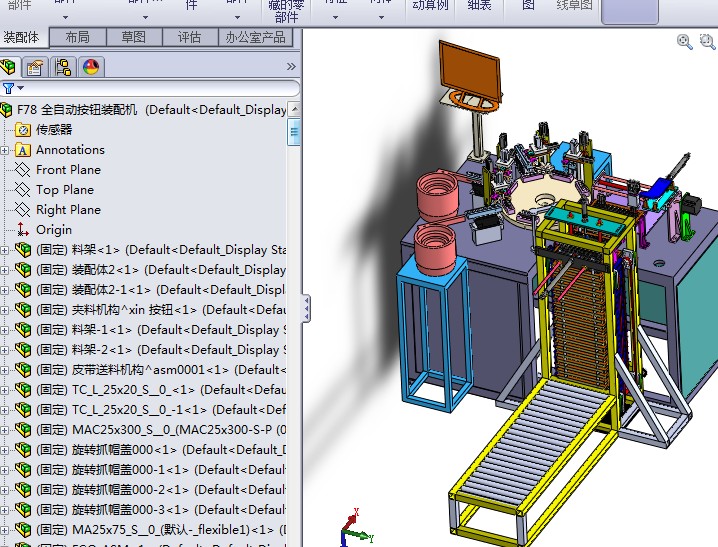This screenshot has width=718, height=547.
Task: Open the filter funnel dropdown arrow
Action: pos(20,88)
